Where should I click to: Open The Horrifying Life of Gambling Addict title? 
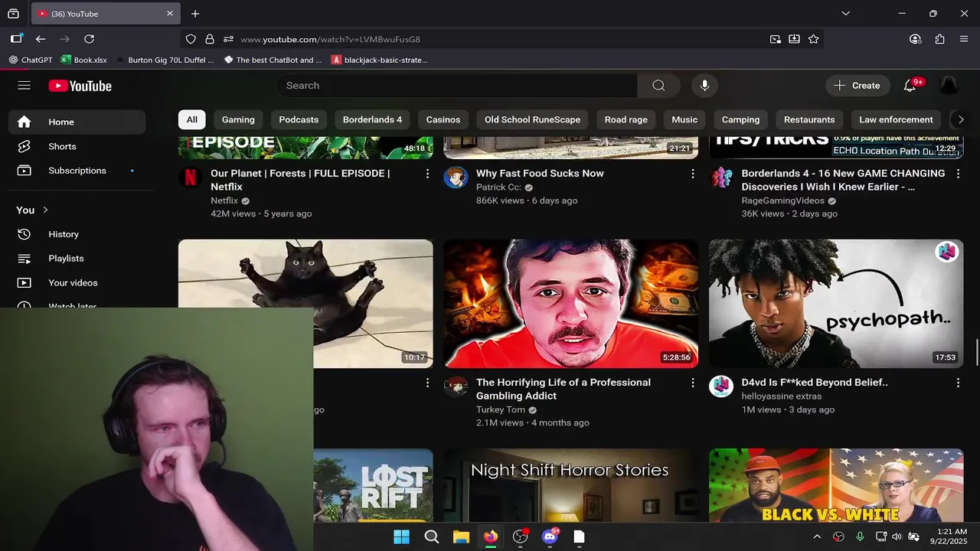(563, 389)
